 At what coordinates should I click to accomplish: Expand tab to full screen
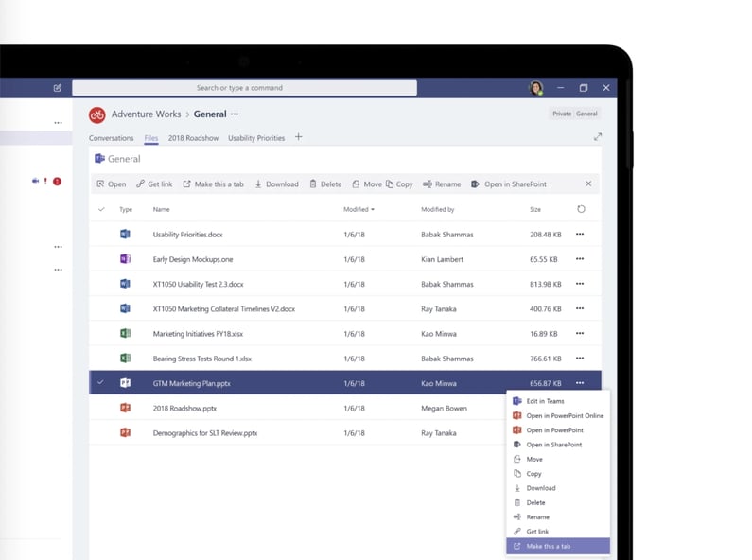(598, 137)
